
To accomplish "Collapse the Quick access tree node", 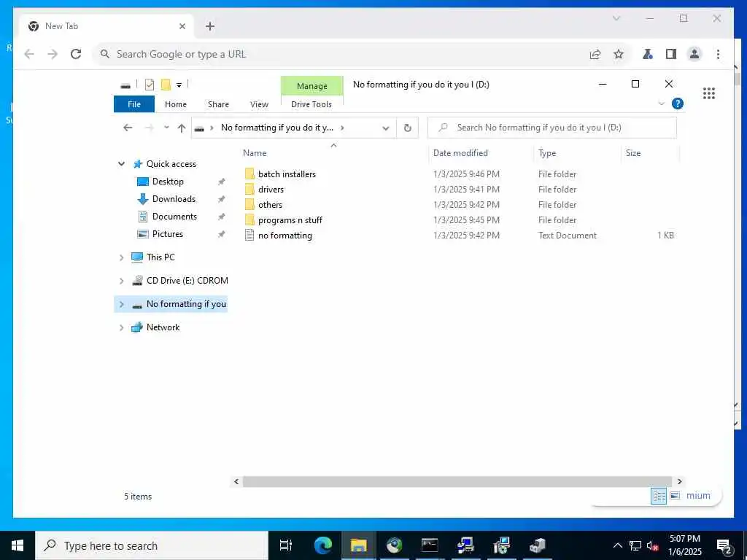I will [122, 164].
